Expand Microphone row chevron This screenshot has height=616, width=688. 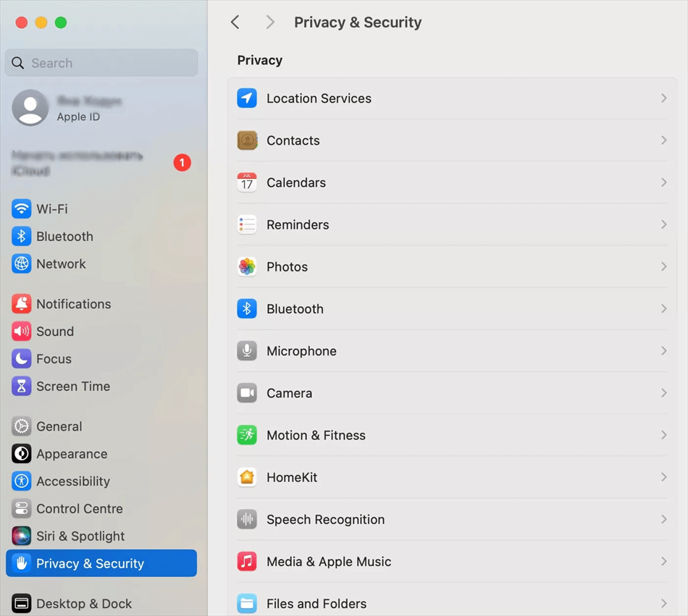coord(663,351)
